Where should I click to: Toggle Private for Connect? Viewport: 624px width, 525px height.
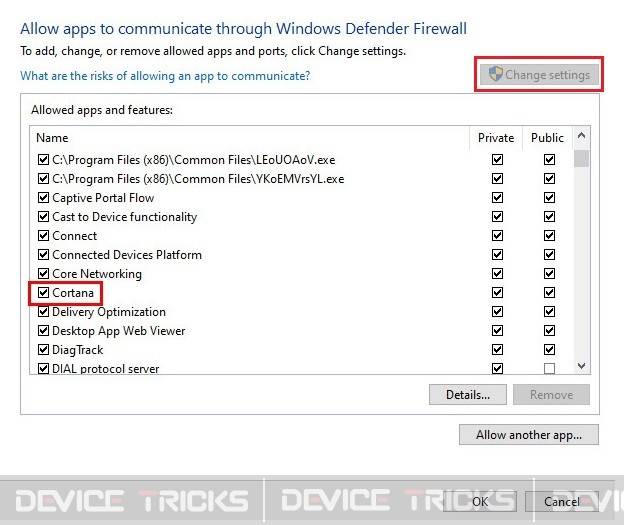coord(497,236)
